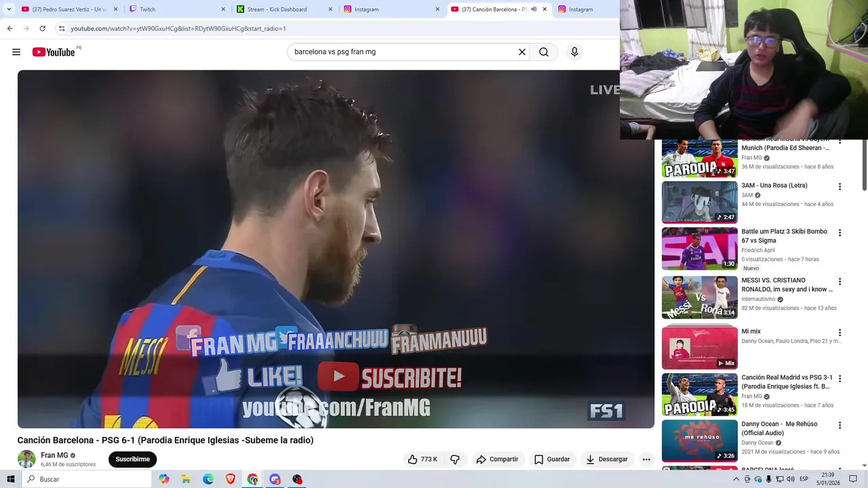Go to YouTube home via the logo
This screenshot has height=488, width=868.
point(54,52)
